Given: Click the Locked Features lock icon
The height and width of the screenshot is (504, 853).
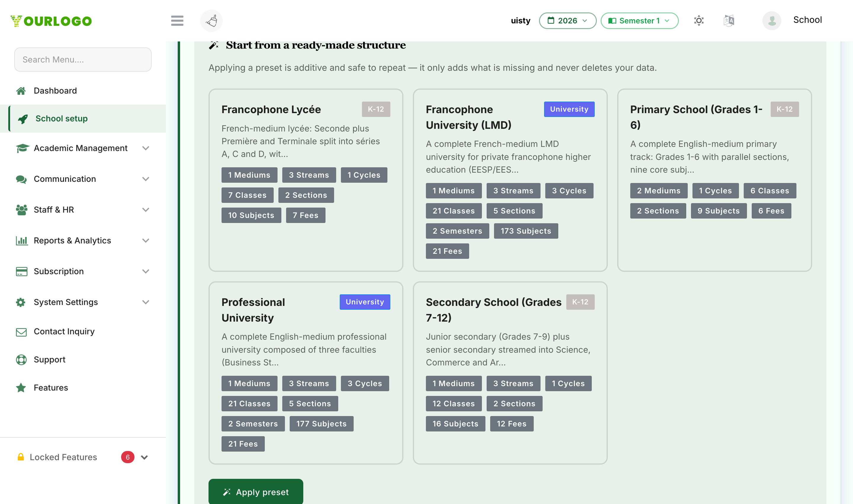Looking at the screenshot, I should click(x=21, y=457).
